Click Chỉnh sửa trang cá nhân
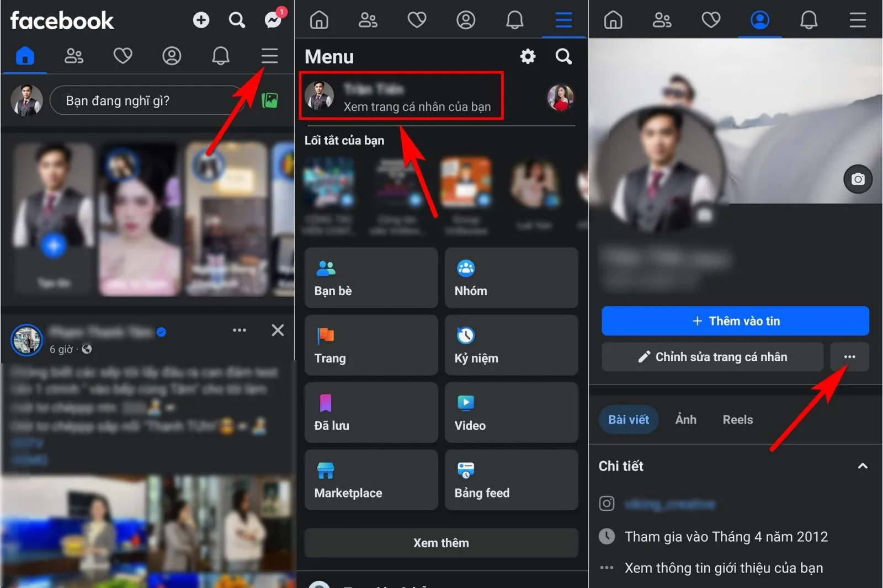The width and height of the screenshot is (883, 588). click(712, 356)
